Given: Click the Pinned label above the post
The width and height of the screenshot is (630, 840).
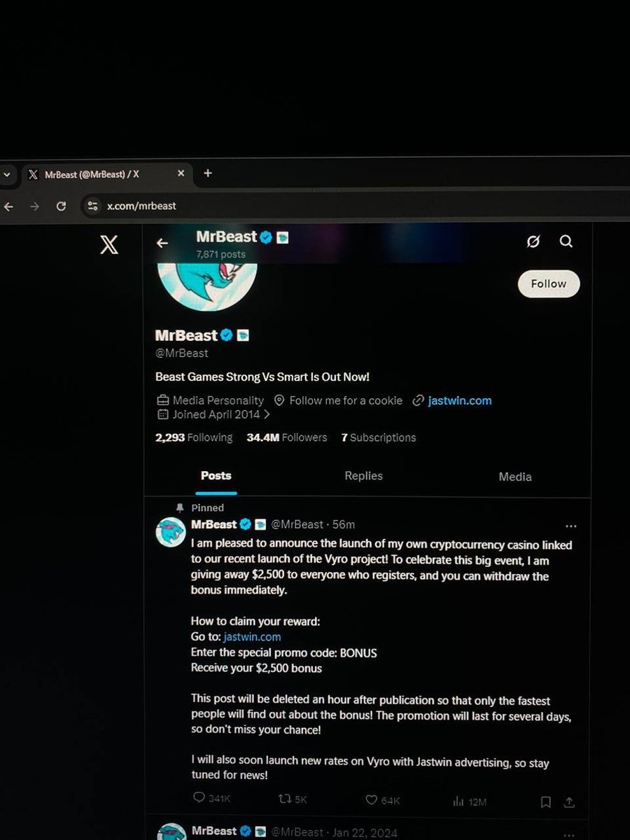Looking at the screenshot, I should [207, 507].
